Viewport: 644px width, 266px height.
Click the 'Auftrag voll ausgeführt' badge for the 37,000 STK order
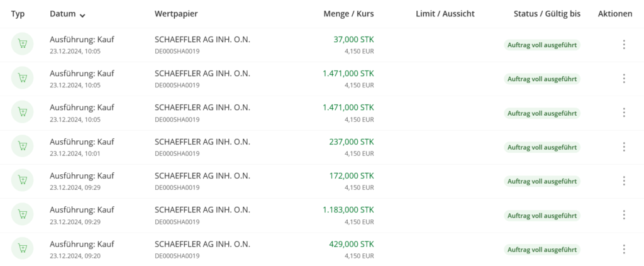pos(541,45)
